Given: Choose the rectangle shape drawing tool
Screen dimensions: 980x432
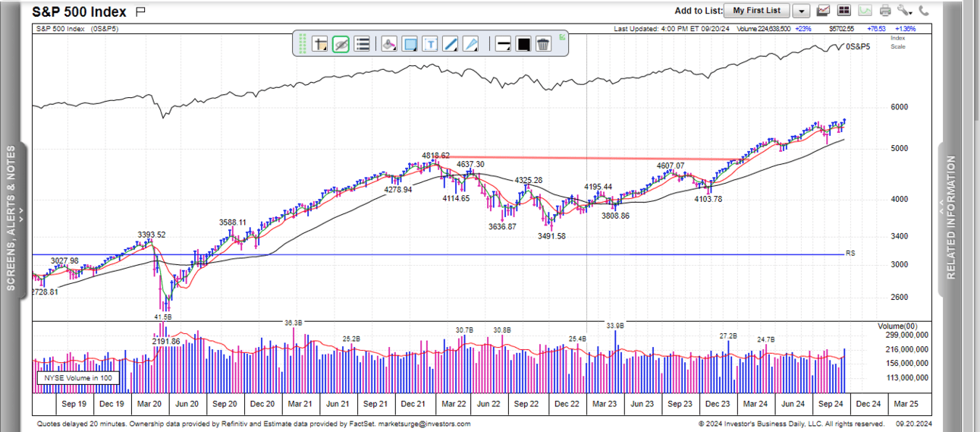Looking at the screenshot, I should [410, 44].
